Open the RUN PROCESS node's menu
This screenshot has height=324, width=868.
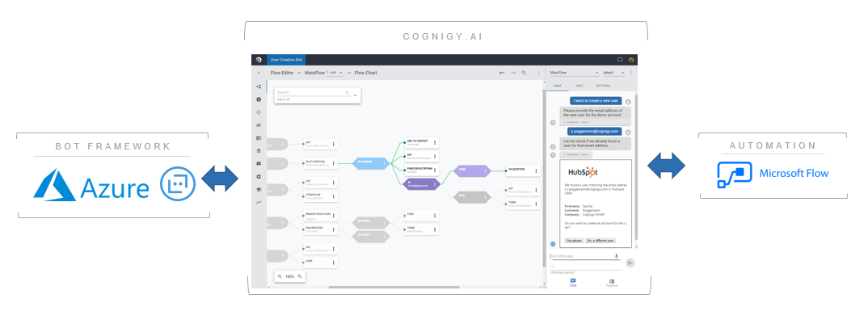tap(333, 229)
